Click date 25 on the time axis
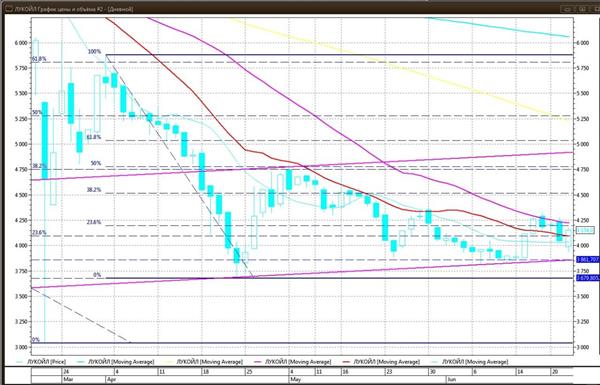This screenshot has width=600, height=385. click(x=249, y=372)
